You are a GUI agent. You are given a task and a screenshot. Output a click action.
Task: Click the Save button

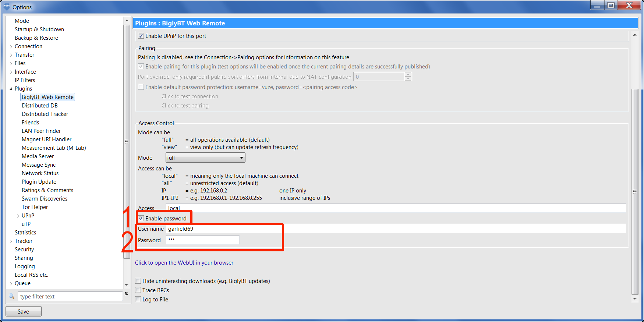(x=24, y=311)
